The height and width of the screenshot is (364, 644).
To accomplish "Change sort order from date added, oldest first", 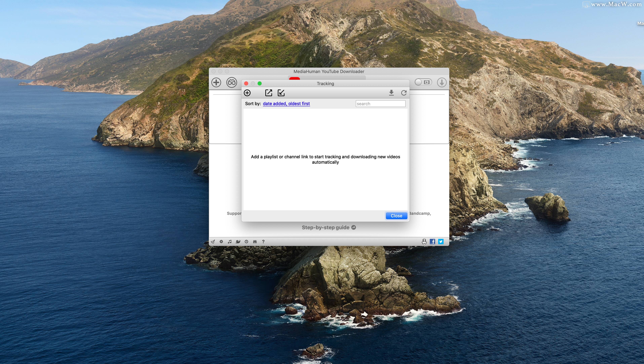I will click(286, 104).
